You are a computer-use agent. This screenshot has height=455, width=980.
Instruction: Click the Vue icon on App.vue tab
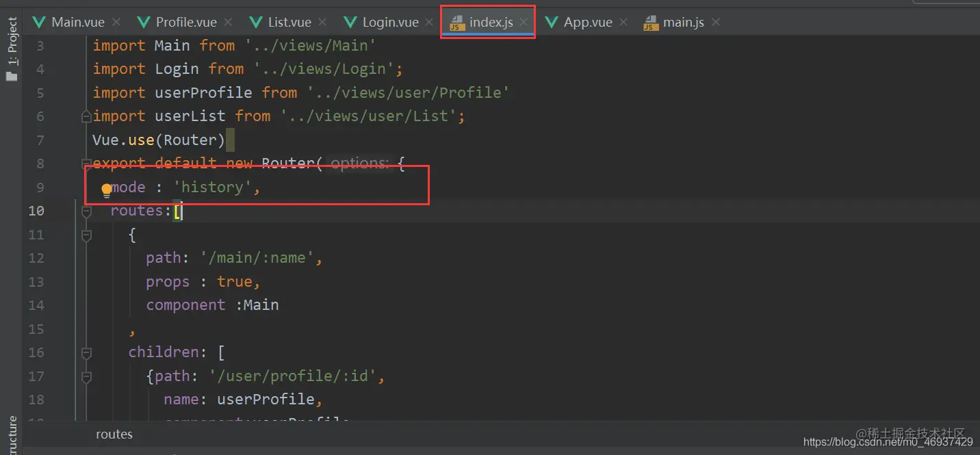click(x=552, y=22)
